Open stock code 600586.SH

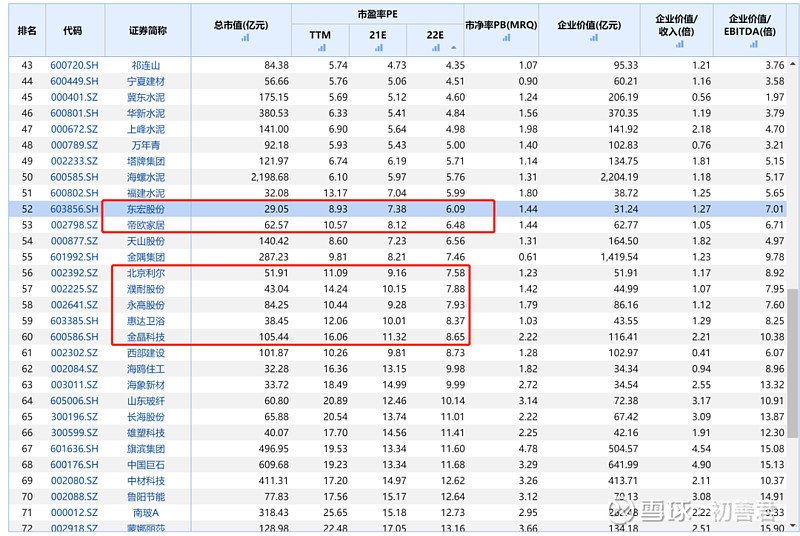[74, 337]
